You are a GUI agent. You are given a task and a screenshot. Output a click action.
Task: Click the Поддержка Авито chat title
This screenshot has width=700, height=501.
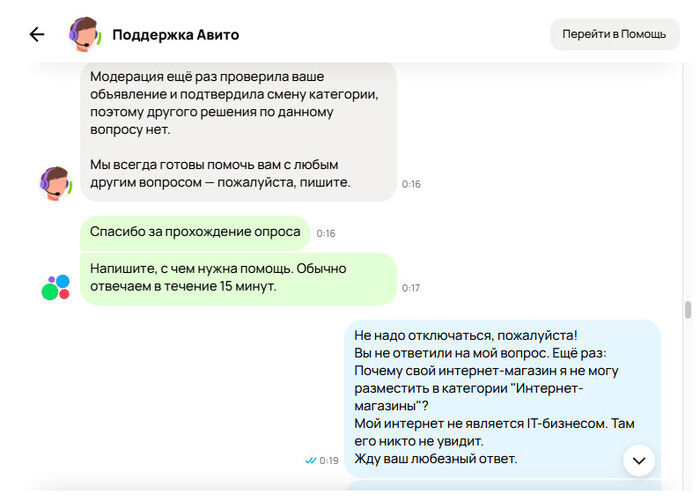[175, 35]
